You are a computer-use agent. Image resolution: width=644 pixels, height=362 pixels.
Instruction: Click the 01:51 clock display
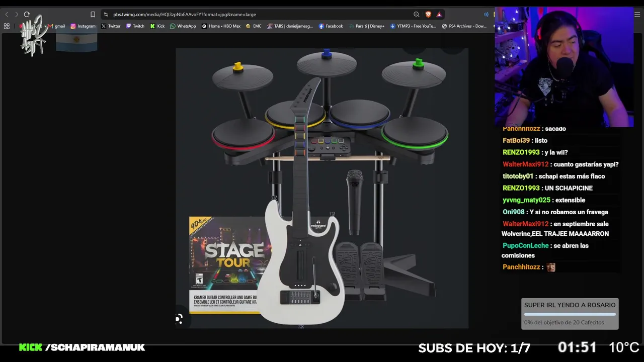pyautogui.click(x=577, y=347)
